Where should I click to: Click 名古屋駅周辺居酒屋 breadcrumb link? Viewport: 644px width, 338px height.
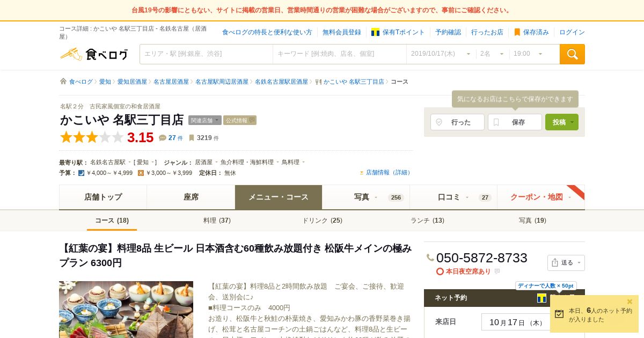coord(222,82)
